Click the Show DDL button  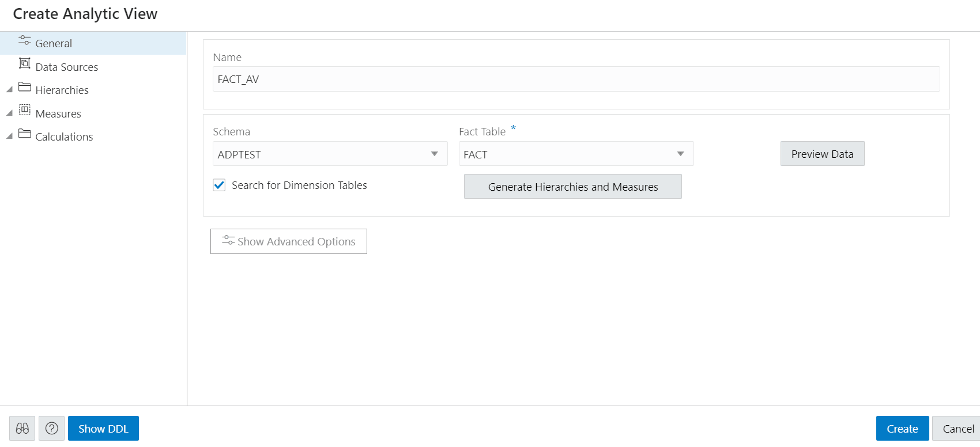(x=103, y=429)
